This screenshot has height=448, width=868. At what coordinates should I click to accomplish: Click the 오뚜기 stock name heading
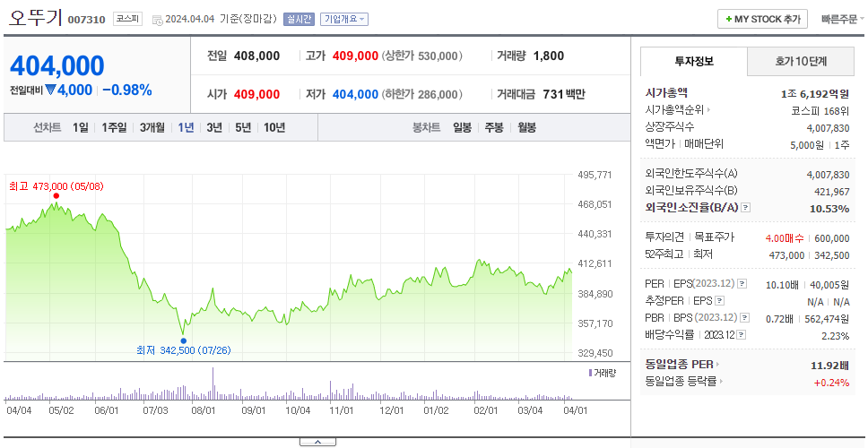(x=36, y=18)
